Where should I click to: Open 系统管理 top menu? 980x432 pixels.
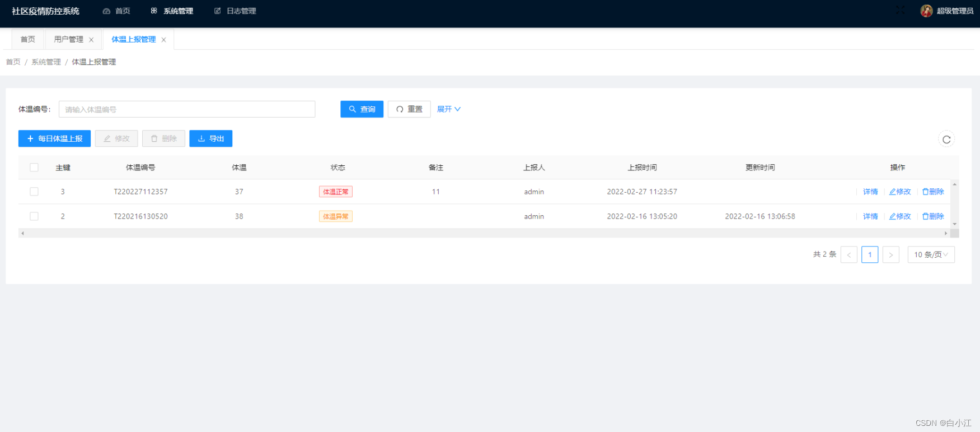(172, 11)
